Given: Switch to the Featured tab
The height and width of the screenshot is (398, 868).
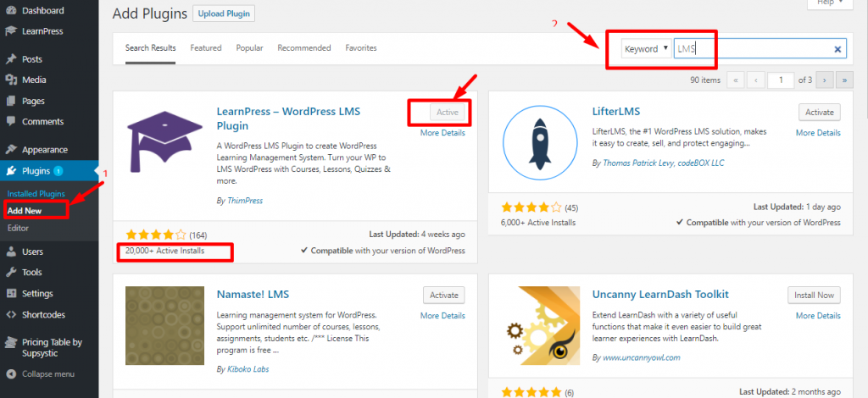Looking at the screenshot, I should 206,48.
